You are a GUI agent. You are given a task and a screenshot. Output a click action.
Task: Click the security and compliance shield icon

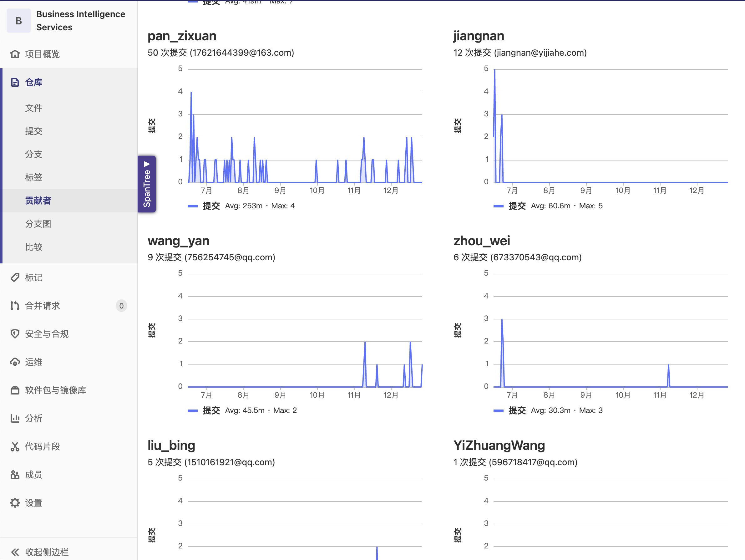click(x=15, y=333)
